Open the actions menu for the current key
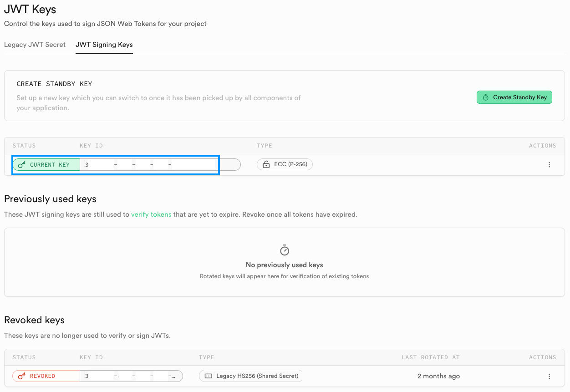570x392 pixels. (549, 165)
